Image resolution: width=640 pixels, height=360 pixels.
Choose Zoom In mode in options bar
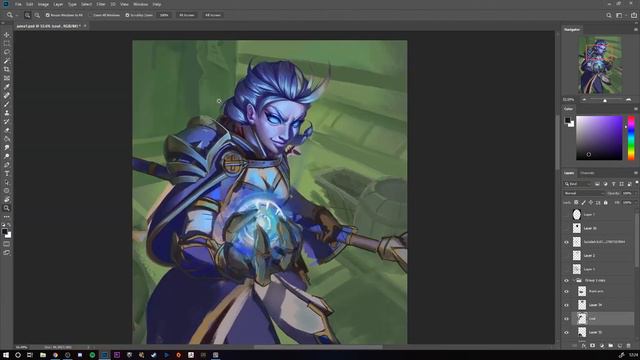[27, 15]
